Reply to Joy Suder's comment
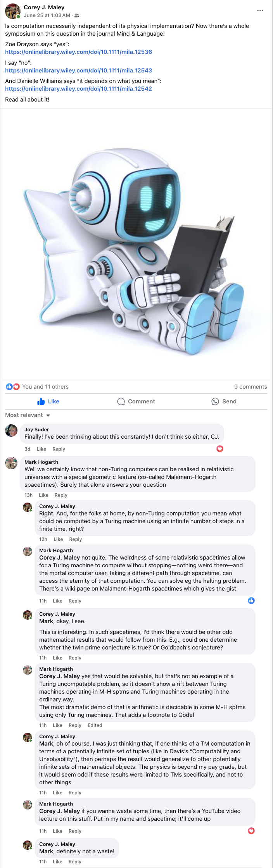This screenshot has width=273, height=868. click(59, 449)
